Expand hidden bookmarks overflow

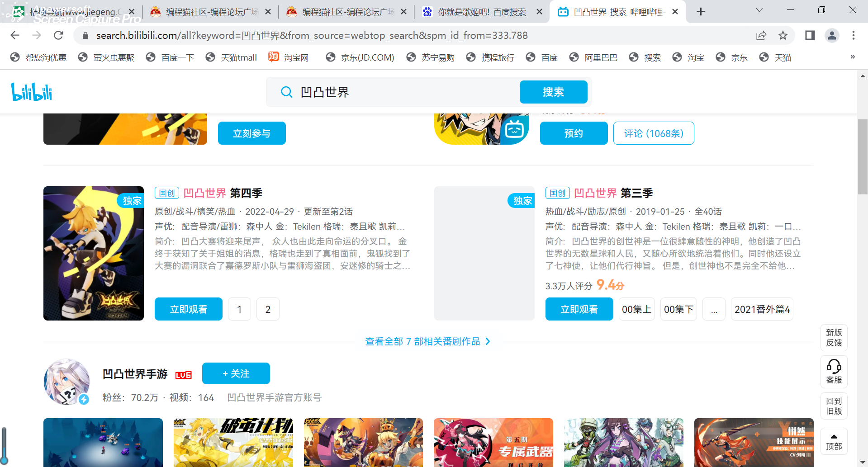click(853, 57)
